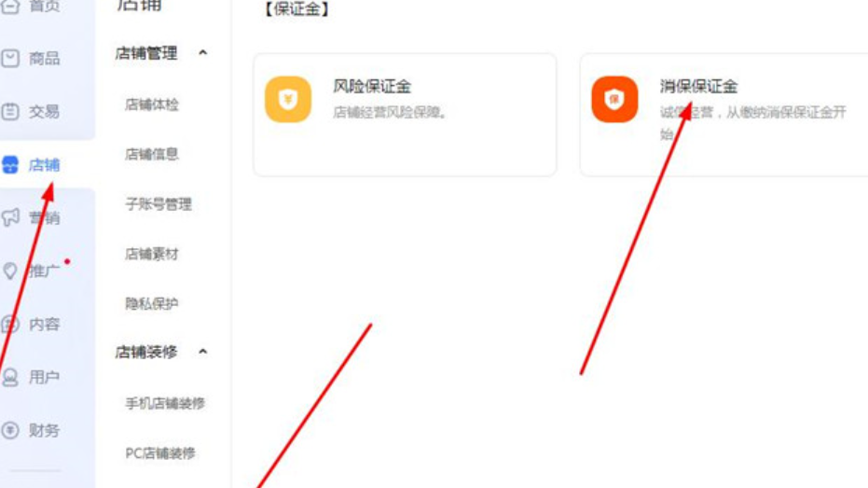Click the orange 消保保证金 shield icon
868x488 pixels.
(614, 99)
